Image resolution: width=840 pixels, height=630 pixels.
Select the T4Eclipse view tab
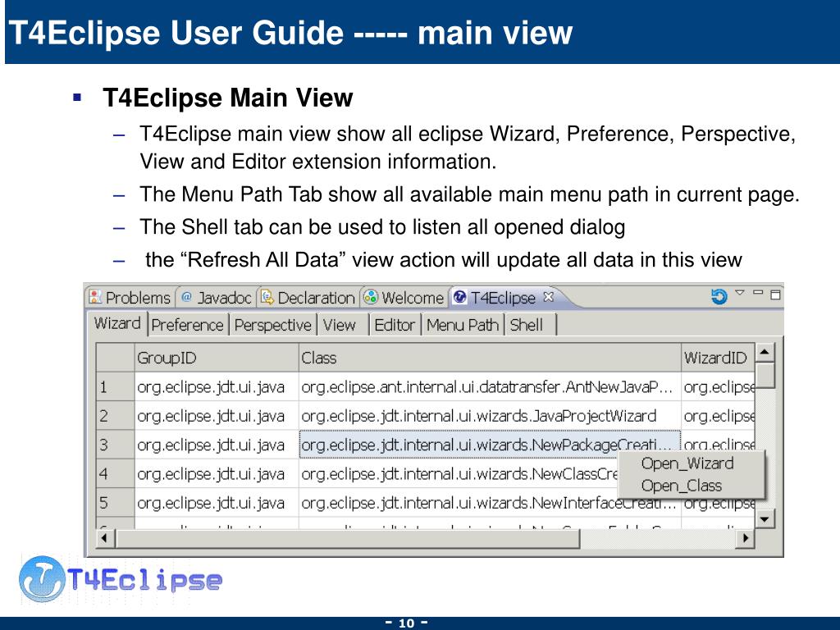point(503,297)
